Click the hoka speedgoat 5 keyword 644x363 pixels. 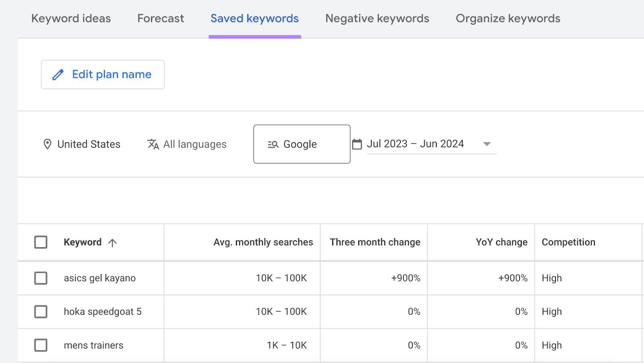point(103,311)
